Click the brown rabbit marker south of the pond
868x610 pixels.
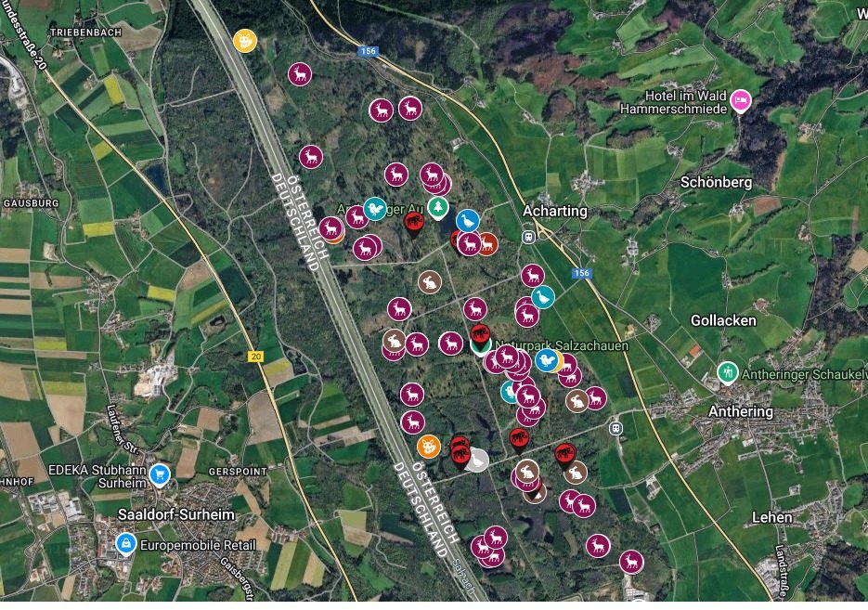430,282
